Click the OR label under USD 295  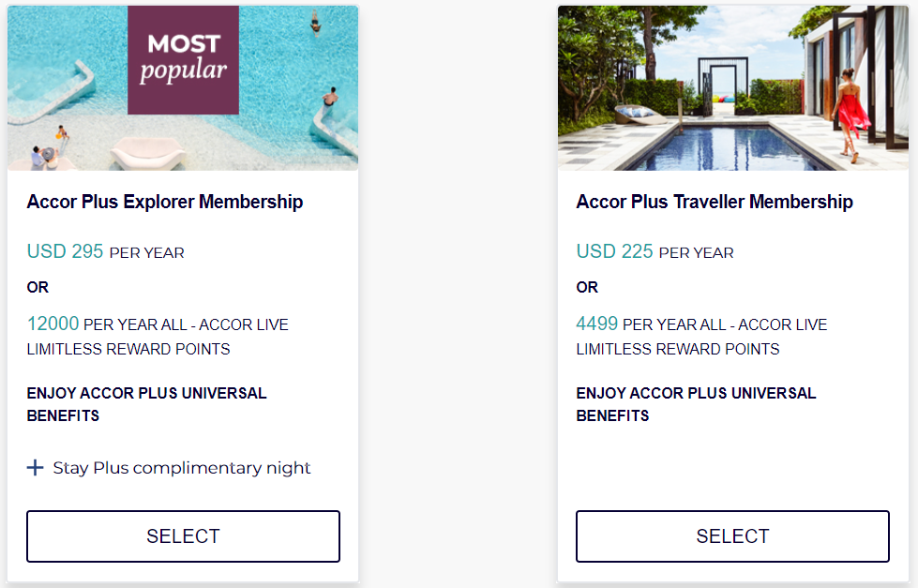(38, 288)
